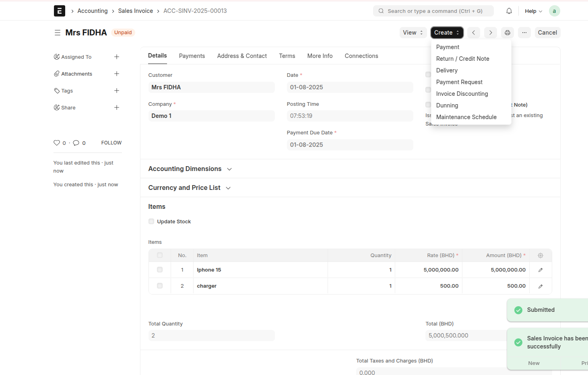Click the print invoice icon
This screenshot has height=375, width=588.
coord(507,33)
